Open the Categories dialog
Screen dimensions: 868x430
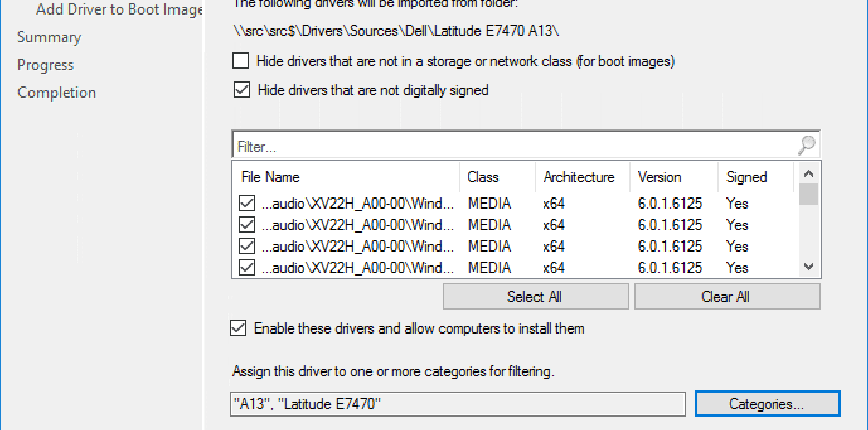pyautogui.click(x=767, y=404)
